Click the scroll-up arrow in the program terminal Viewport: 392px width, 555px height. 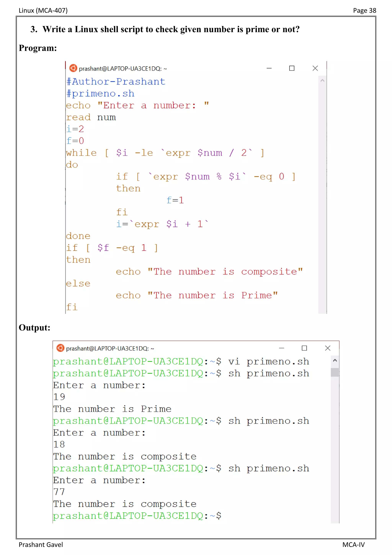click(x=322, y=81)
